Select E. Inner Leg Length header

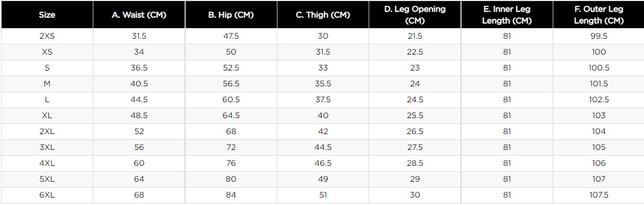507,15
